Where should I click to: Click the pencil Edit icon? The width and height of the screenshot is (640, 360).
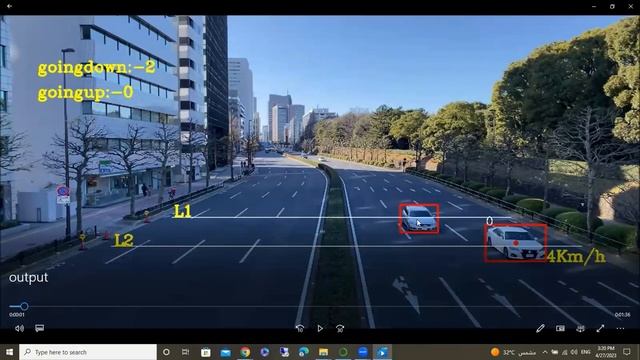(540, 328)
